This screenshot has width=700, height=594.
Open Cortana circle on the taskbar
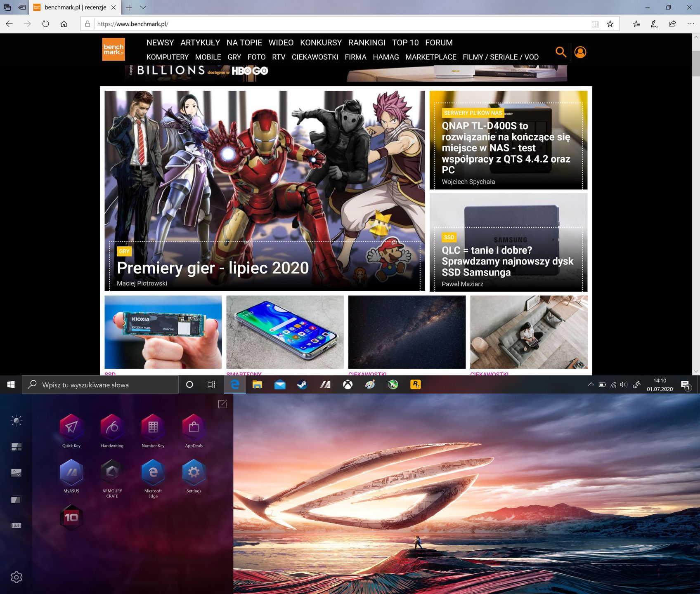point(189,384)
